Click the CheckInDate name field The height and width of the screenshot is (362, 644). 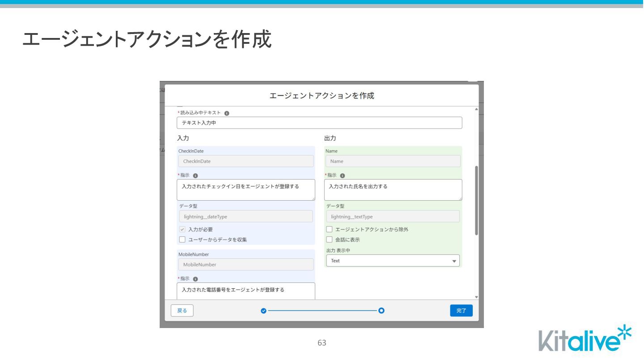click(x=246, y=161)
